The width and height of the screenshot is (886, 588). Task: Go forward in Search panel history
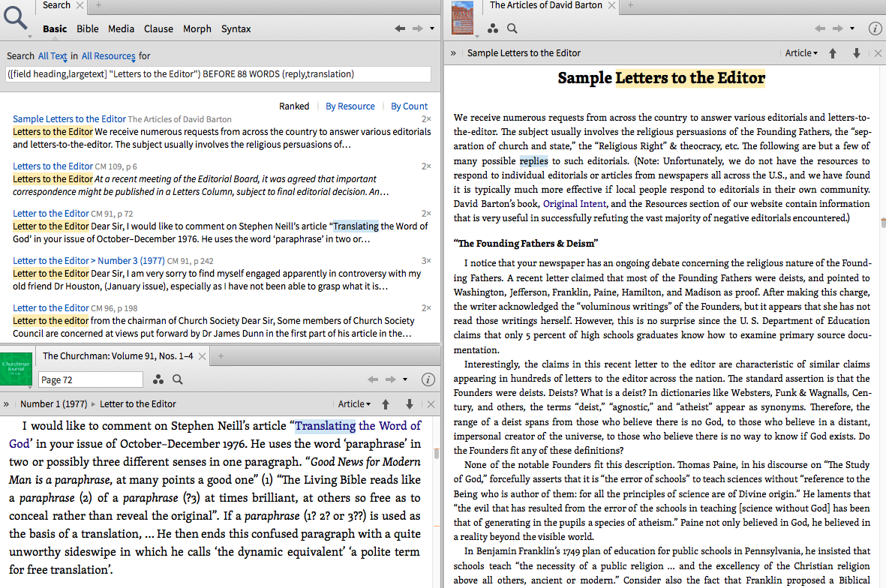[x=417, y=28]
